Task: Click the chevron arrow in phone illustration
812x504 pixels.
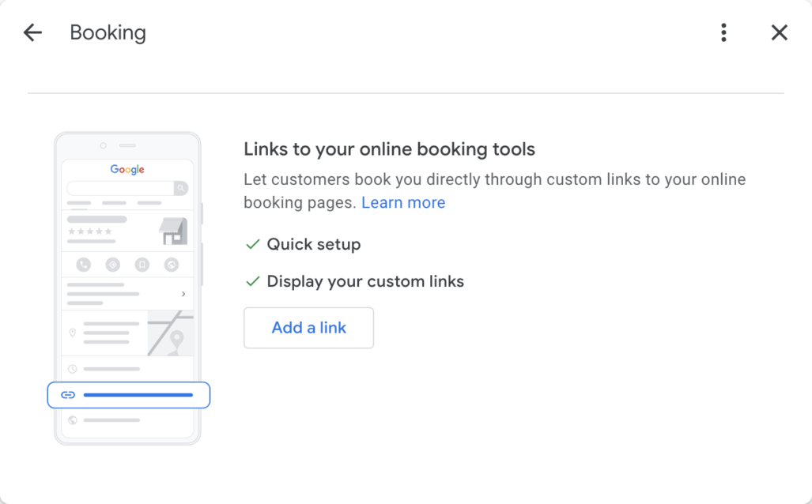Action: (183, 294)
